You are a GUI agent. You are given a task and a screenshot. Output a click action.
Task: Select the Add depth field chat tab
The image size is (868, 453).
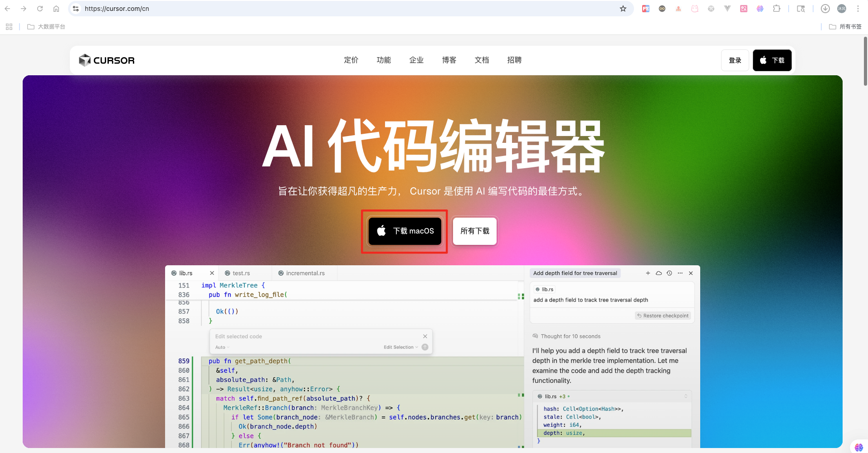click(x=575, y=273)
